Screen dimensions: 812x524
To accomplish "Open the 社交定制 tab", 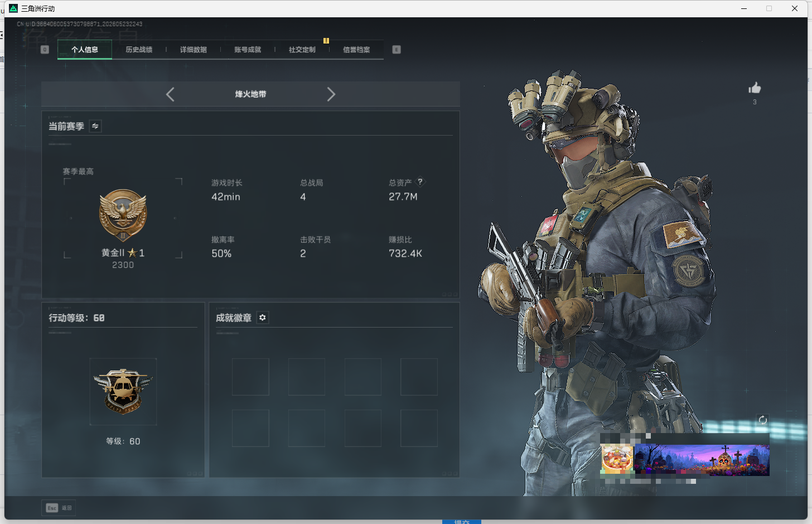I will pos(302,50).
